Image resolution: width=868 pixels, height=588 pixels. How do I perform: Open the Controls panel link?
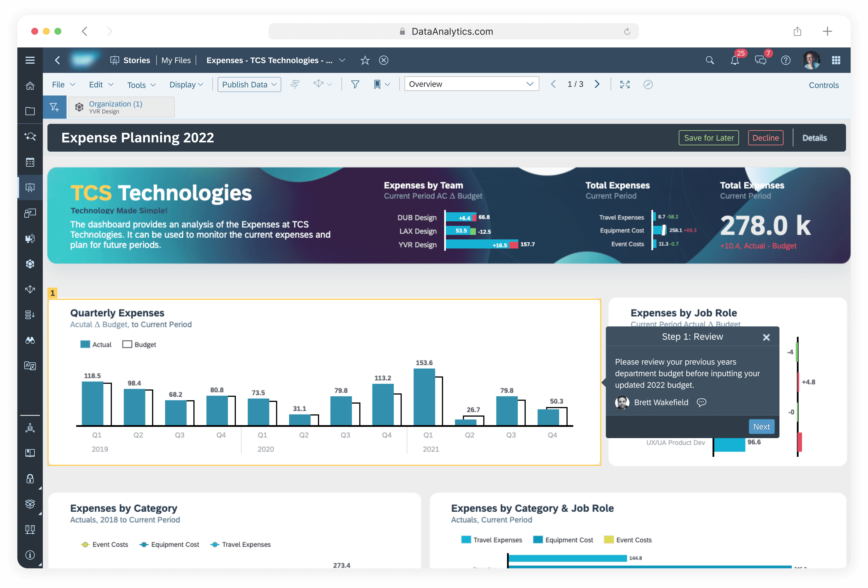click(824, 85)
